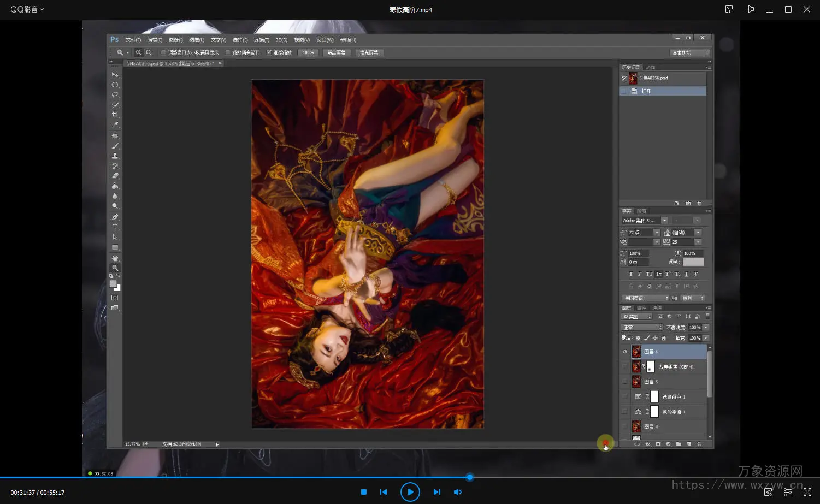Image resolution: width=820 pixels, height=504 pixels.
Task: Click the 填充屏幕 button
Action: click(x=369, y=53)
